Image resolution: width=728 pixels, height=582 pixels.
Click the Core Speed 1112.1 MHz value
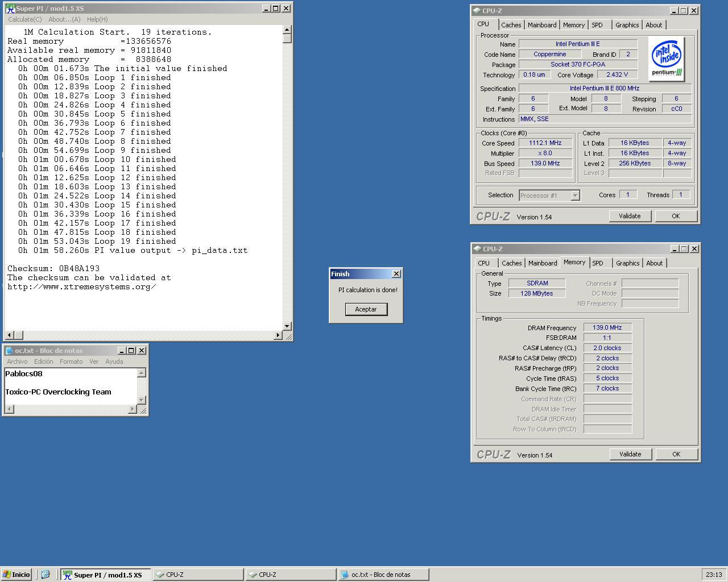pyautogui.click(x=545, y=143)
